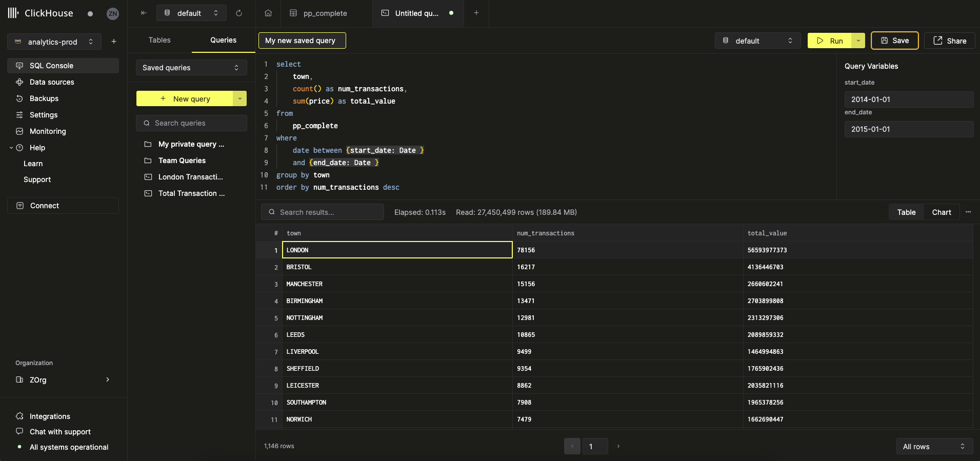
Task: Click the refresh icon beside the default database
Action: 239,13
